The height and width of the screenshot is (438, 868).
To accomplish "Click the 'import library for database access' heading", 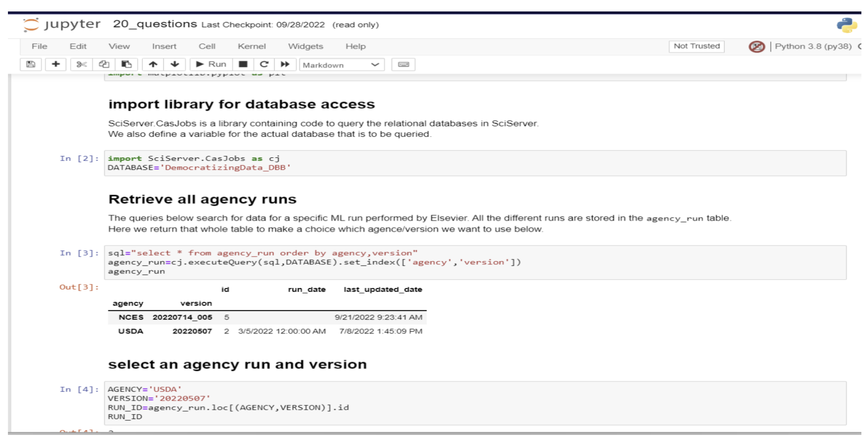I will tap(242, 104).
